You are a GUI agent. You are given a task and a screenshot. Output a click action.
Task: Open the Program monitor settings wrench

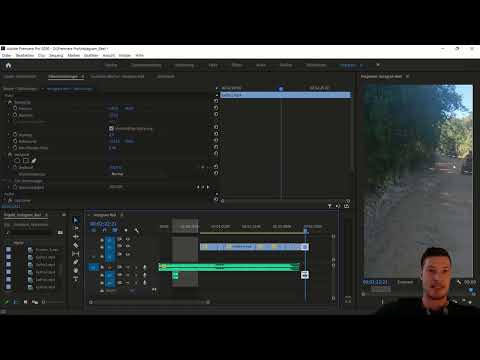coord(459,282)
